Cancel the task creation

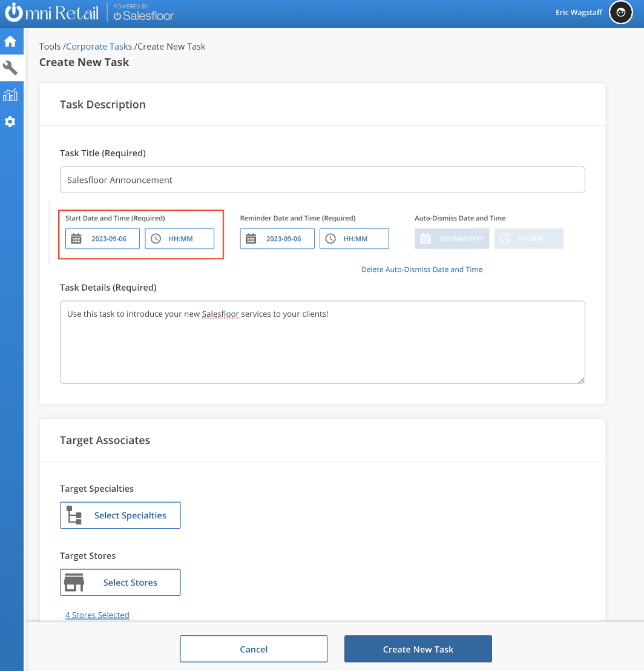pos(254,649)
